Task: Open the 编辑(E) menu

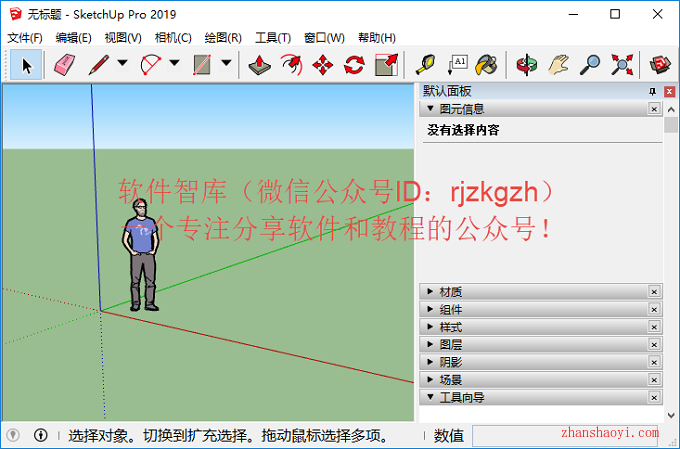Action: pos(73,38)
